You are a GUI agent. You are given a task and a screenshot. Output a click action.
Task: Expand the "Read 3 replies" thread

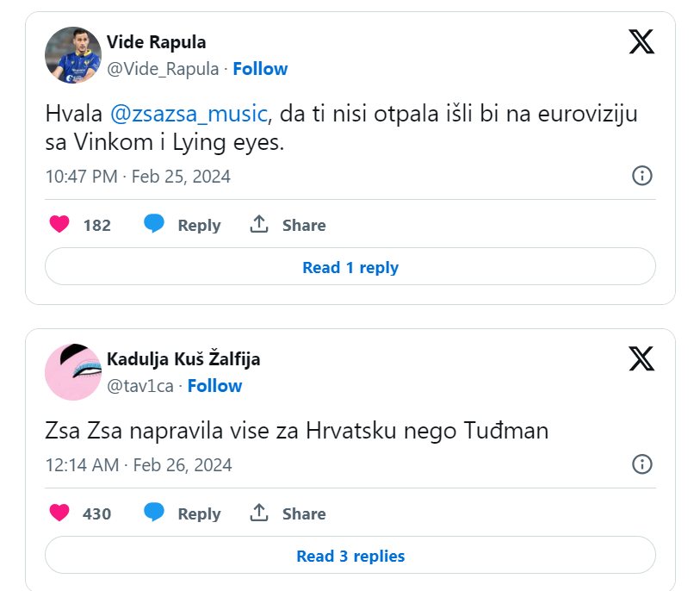tap(350, 557)
